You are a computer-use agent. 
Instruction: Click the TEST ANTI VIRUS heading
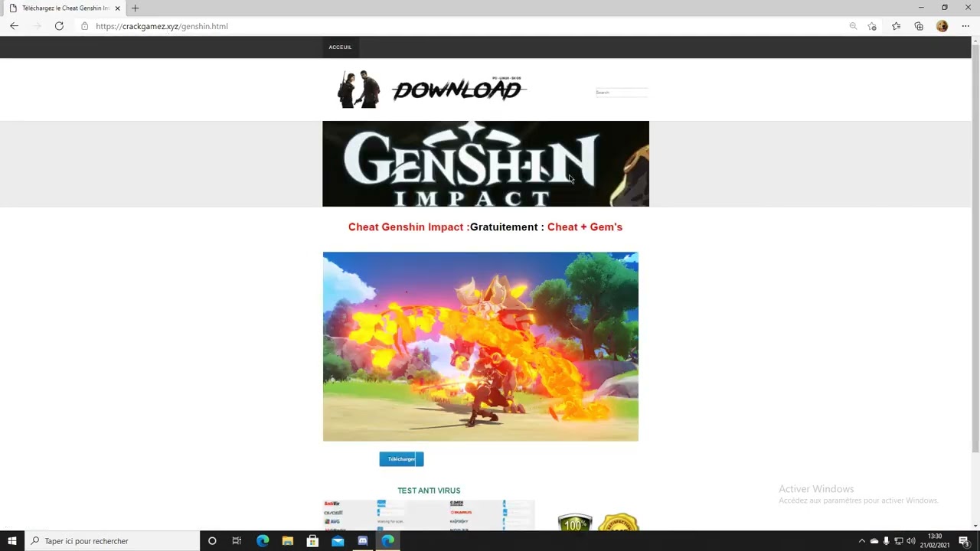[x=429, y=491]
